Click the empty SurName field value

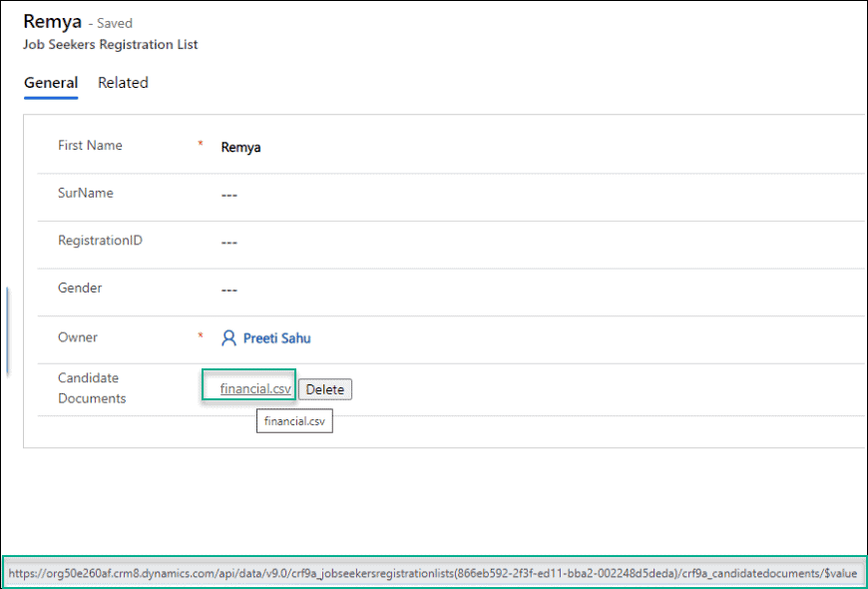coord(229,195)
